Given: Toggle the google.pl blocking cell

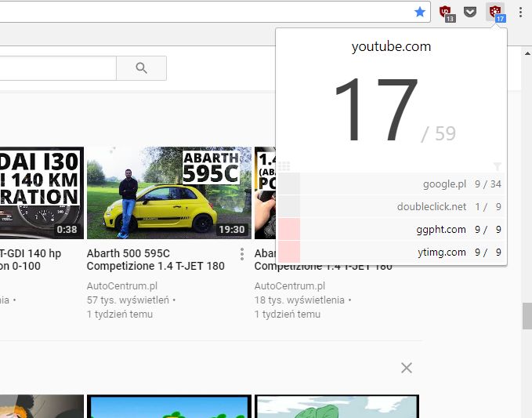Looking at the screenshot, I should point(289,184).
